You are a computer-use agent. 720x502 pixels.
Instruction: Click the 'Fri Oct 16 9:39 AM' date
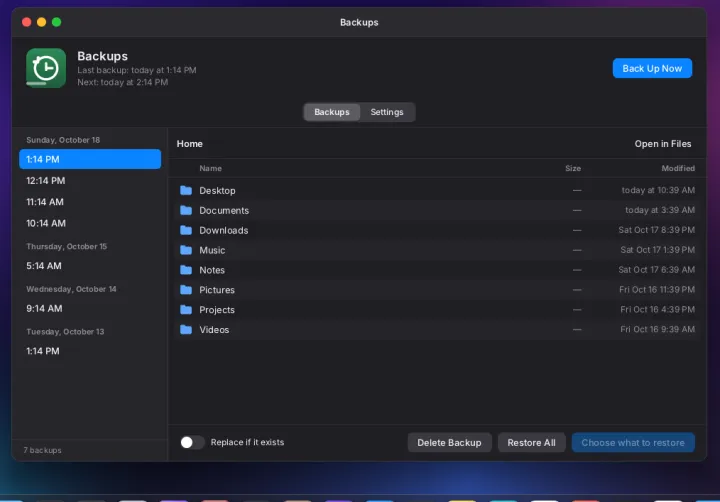(x=658, y=329)
